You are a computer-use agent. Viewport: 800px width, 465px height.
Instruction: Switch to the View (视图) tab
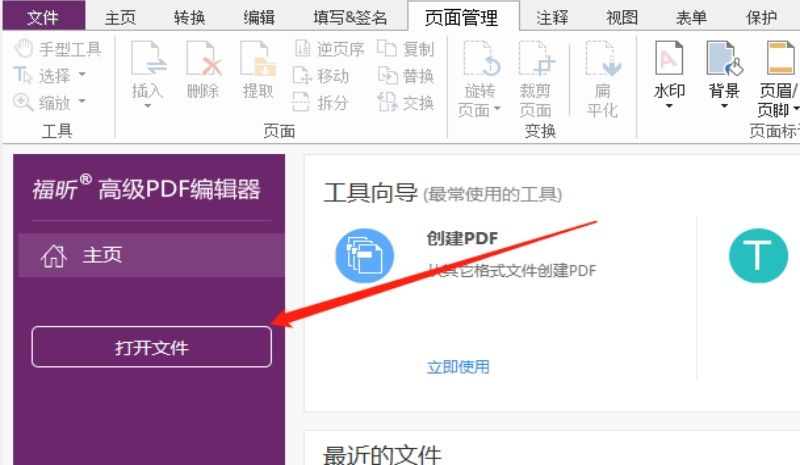622,18
